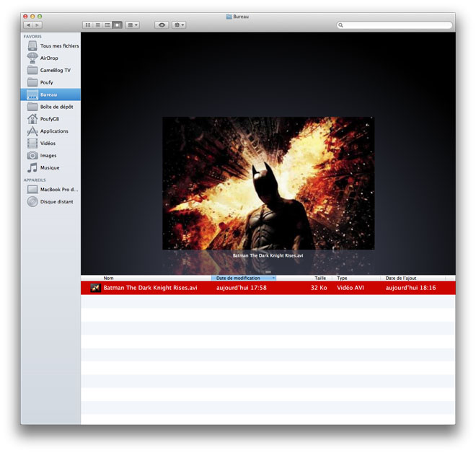Go back with the left arrow button
The image size is (476, 453).
pyautogui.click(x=28, y=25)
